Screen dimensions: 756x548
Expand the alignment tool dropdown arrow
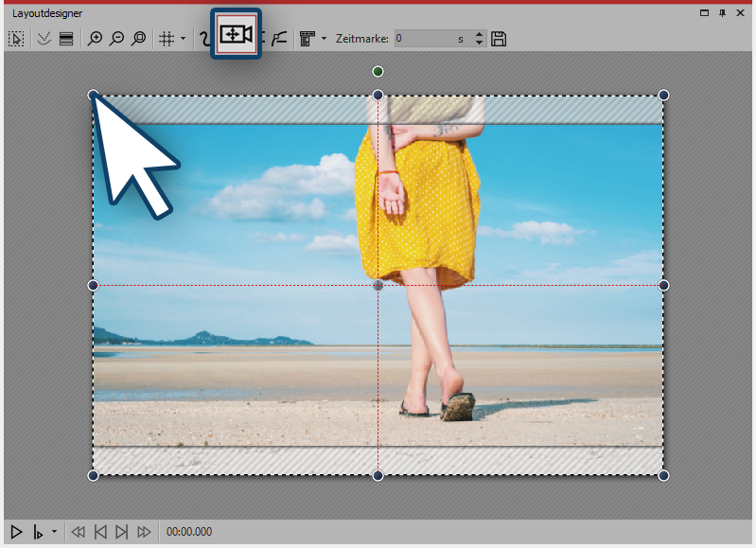point(324,39)
